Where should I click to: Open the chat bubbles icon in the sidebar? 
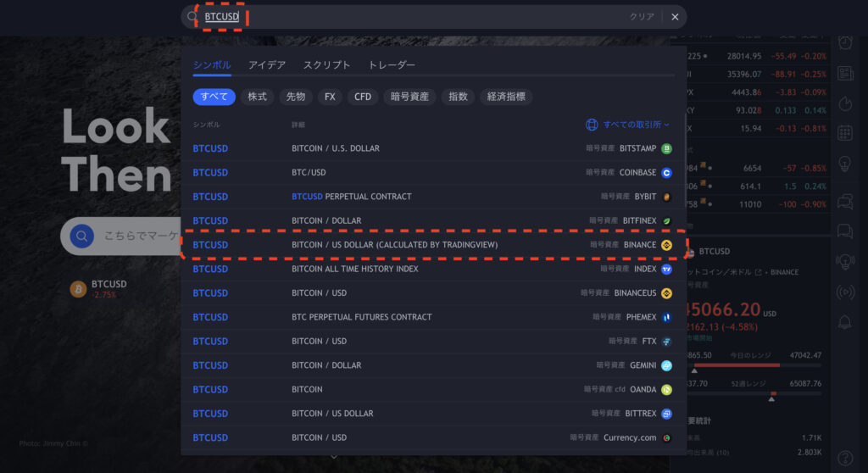pos(845,202)
